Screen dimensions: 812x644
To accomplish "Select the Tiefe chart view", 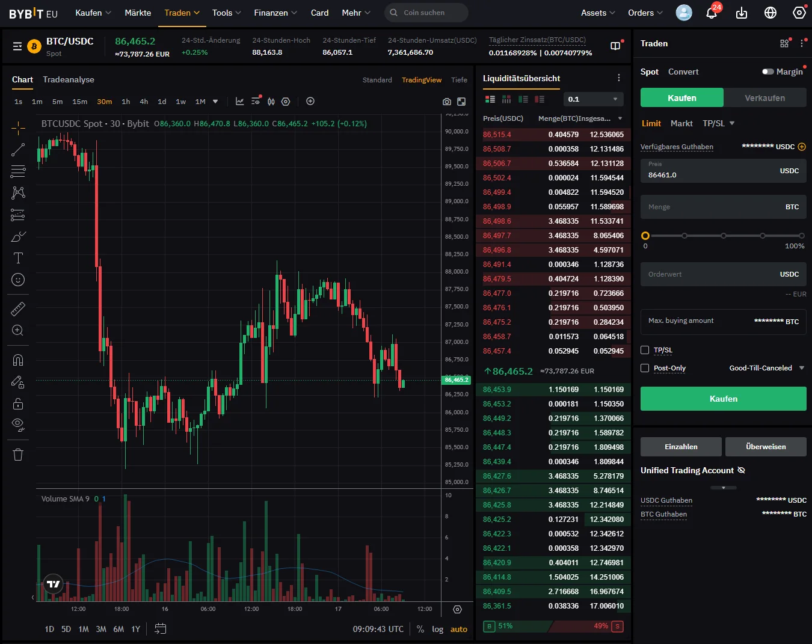I will [x=459, y=80].
